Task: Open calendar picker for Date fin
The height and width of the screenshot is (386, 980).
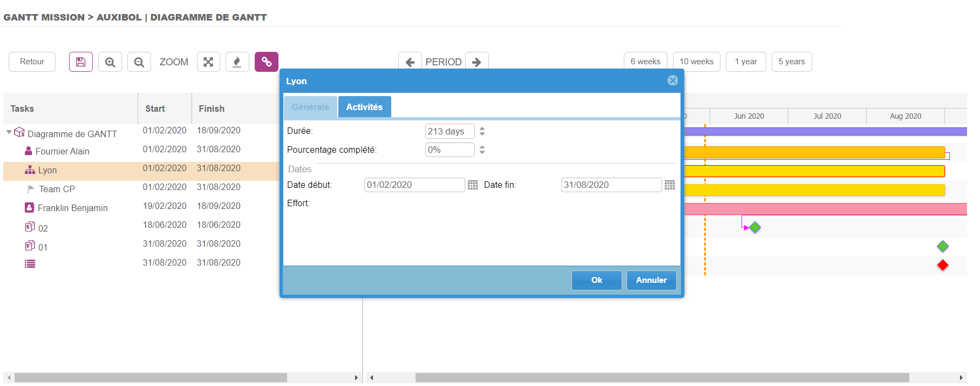Action: point(670,185)
